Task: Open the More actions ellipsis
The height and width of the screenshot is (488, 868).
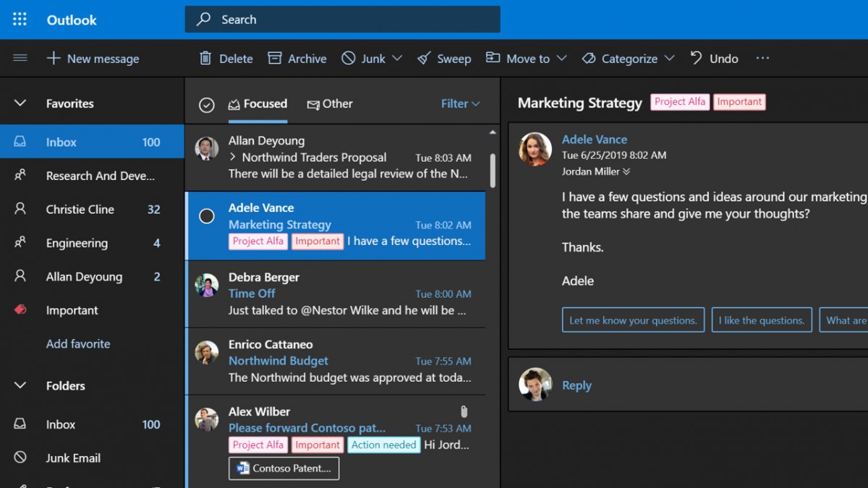Action: [762, 58]
